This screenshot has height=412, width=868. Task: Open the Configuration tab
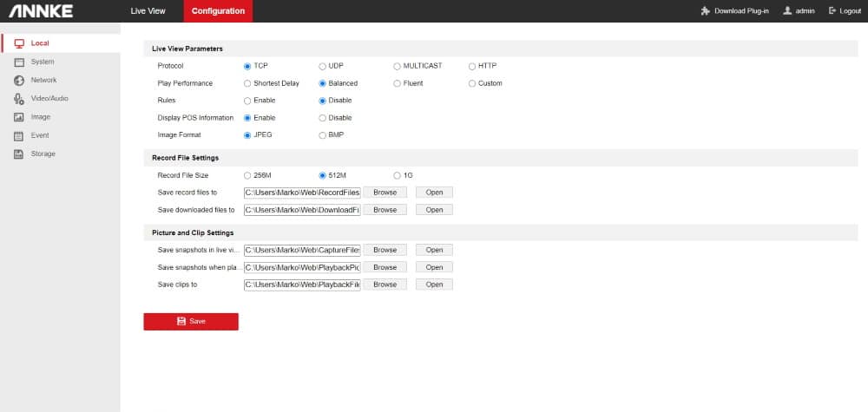pyautogui.click(x=218, y=11)
